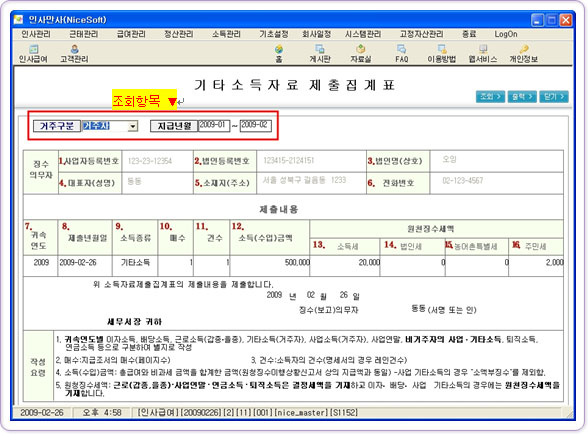Screen dimensions: 588x434
Task: Open the 게시판 board icon
Action: [x=320, y=54]
